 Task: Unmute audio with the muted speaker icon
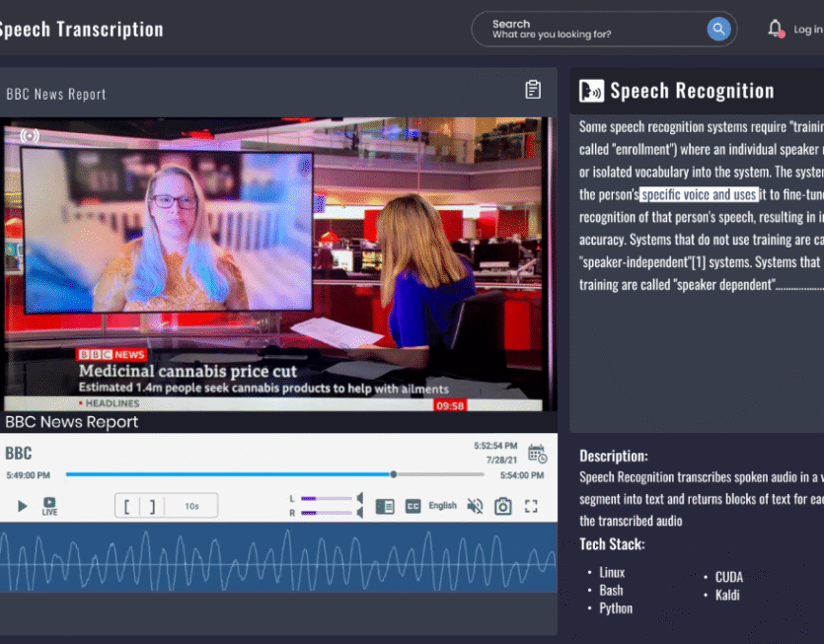click(x=475, y=506)
